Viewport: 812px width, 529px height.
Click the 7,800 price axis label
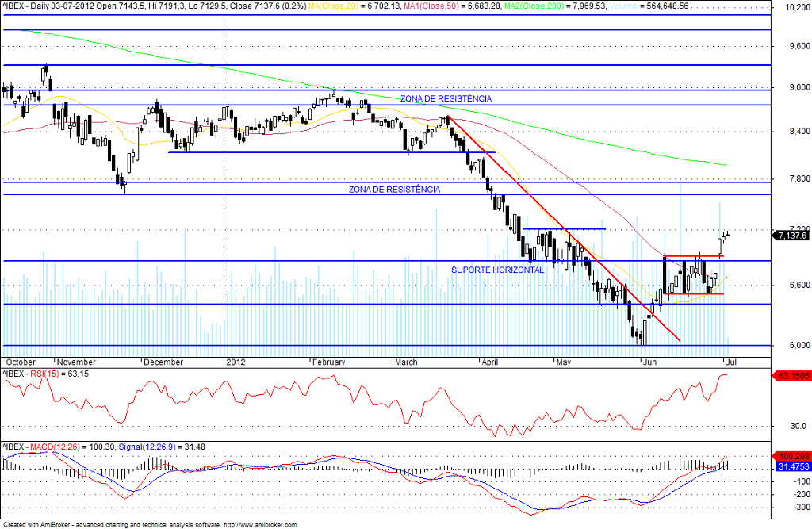799,178
